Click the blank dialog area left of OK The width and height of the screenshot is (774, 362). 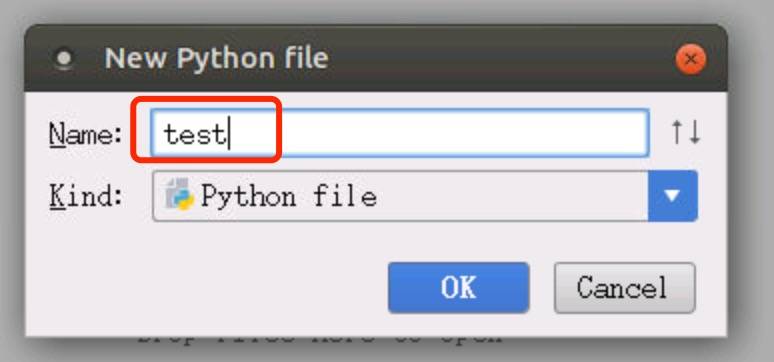tap(207, 287)
